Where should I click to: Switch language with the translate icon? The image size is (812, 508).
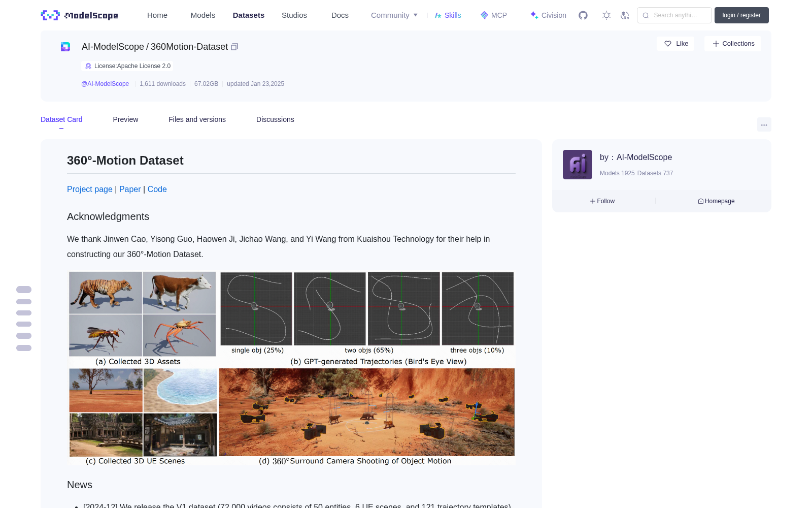click(x=625, y=15)
